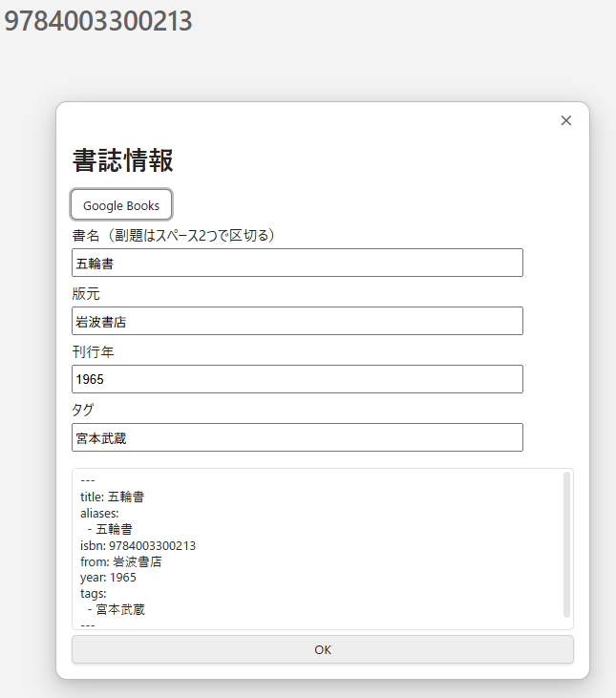
Task: Click the 9784003300213 heading text
Action: pyautogui.click(x=98, y=21)
